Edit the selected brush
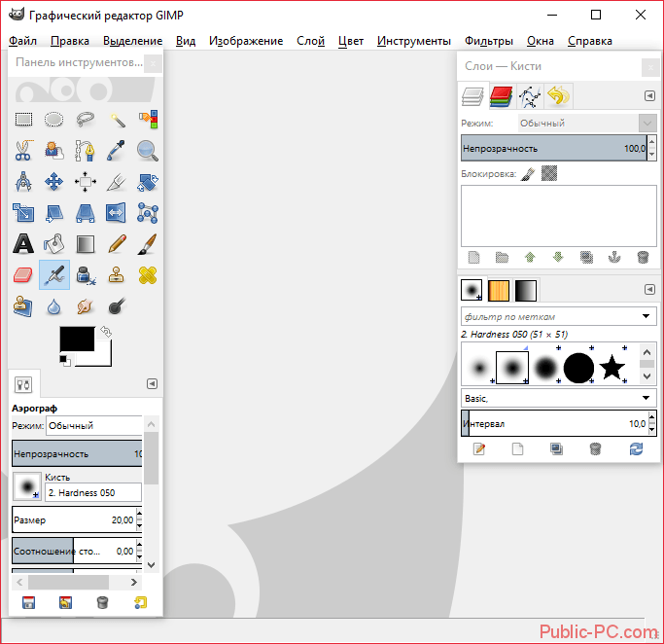The image size is (664, 644). (479, 449)
